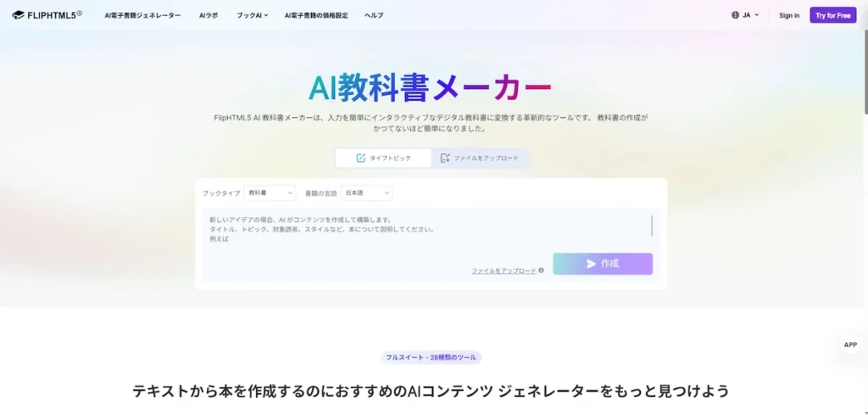Click the フルスイート - 28種類のツール badge

pyautogui.click(x=431, y=357)
